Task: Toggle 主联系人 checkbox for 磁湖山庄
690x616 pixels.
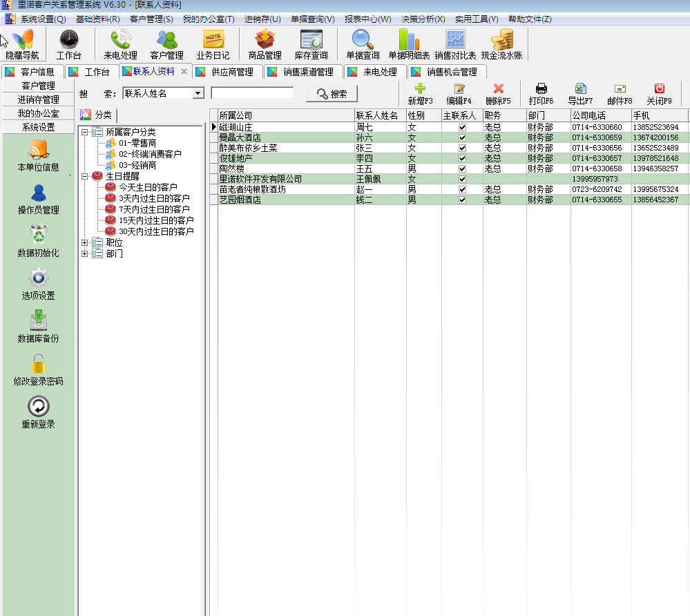Action: pyautogui.click(x=462, y=127)
